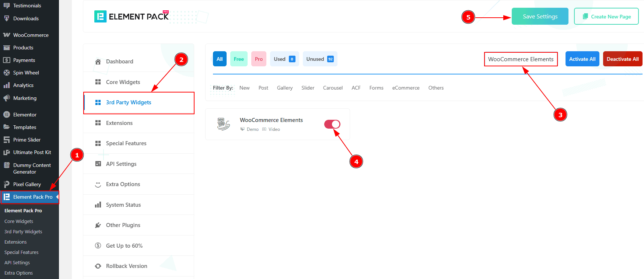Screen dimensions: 644x279
Task: Select the Free filter button
Action: [x=239, y=59]
